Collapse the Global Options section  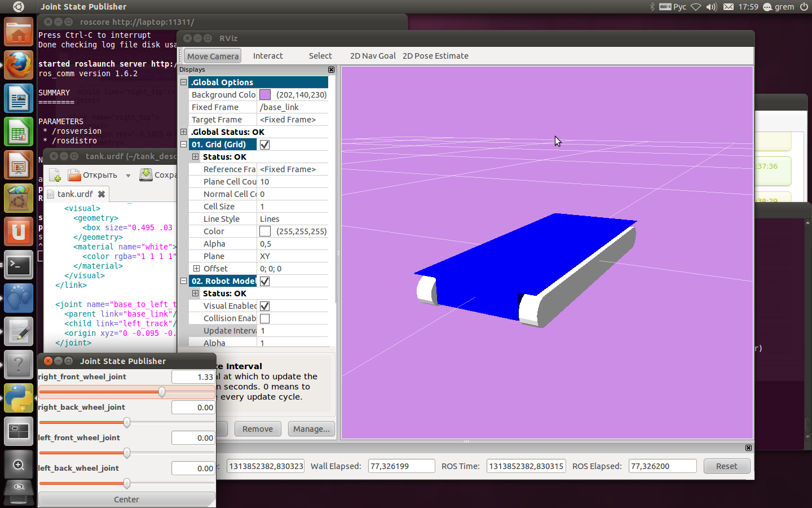pyautogui.click(x=183, y=82)
